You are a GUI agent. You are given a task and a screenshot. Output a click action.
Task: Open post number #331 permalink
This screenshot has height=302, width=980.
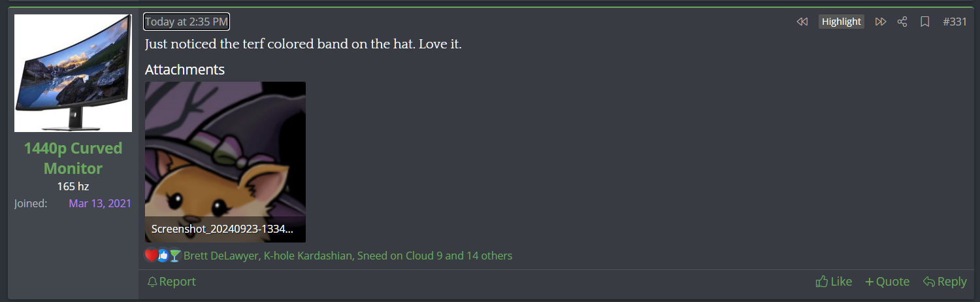(x=955, y=22)
